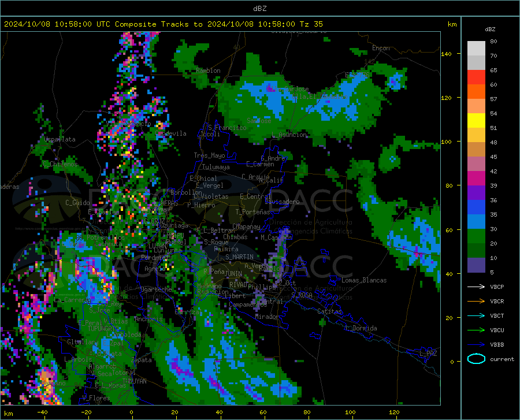This screenshot has height=420, width=520.
Task: Click the 'S_MARTIN' place label
Action: 239,257
